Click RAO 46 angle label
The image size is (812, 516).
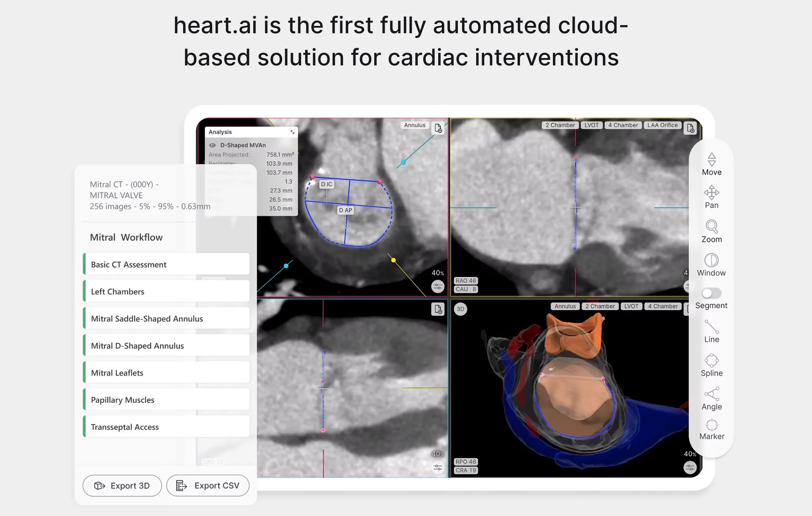coord(466,281)
